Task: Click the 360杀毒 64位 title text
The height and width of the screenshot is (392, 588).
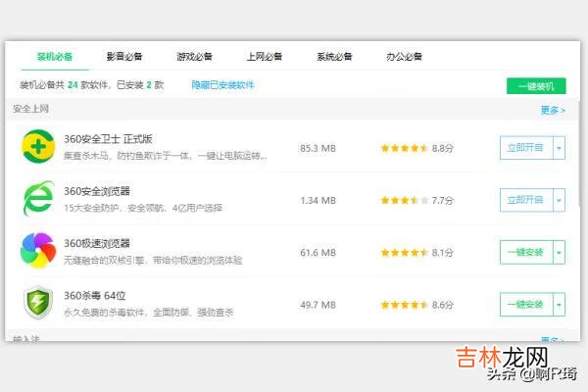Action: click(x=94, y=296)
